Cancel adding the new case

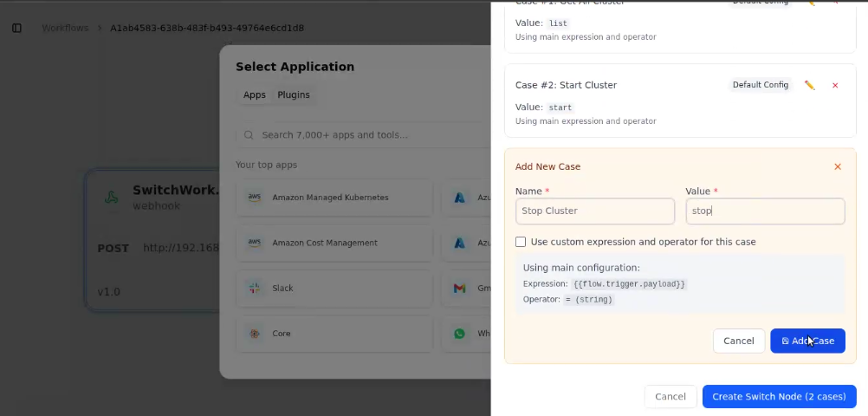tap(738, 341)
